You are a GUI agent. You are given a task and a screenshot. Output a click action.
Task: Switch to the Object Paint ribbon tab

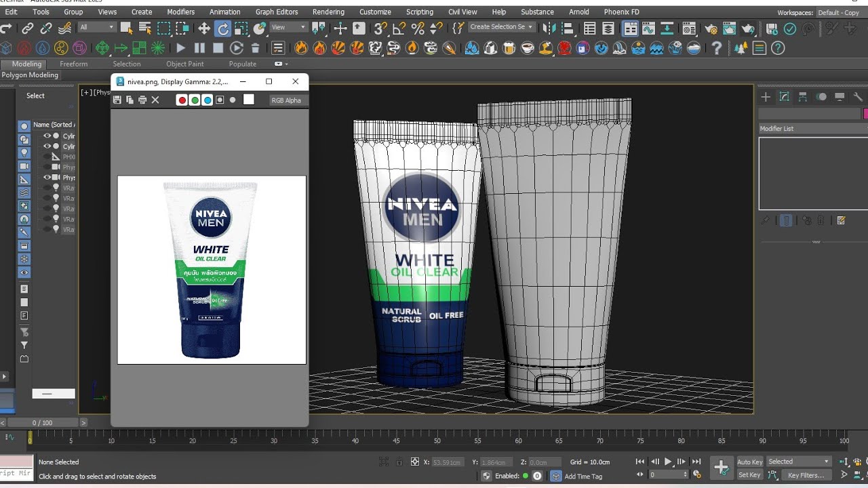(185, 64)
